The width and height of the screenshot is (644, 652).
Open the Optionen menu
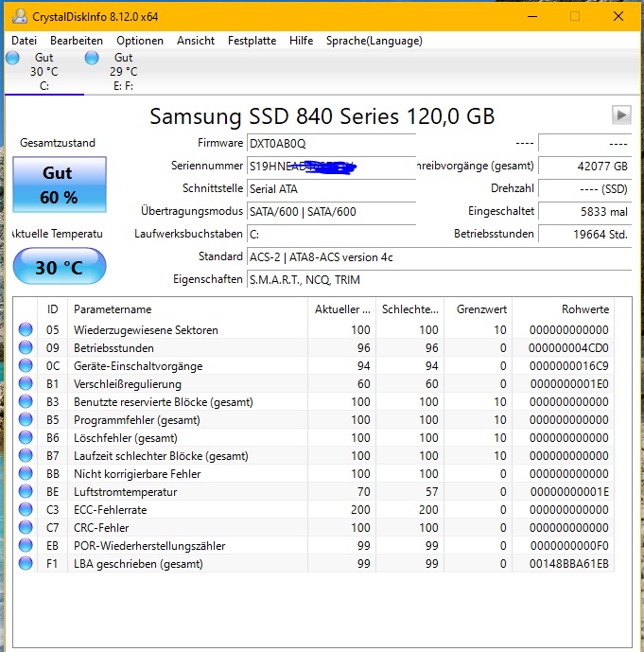[140, 41]
